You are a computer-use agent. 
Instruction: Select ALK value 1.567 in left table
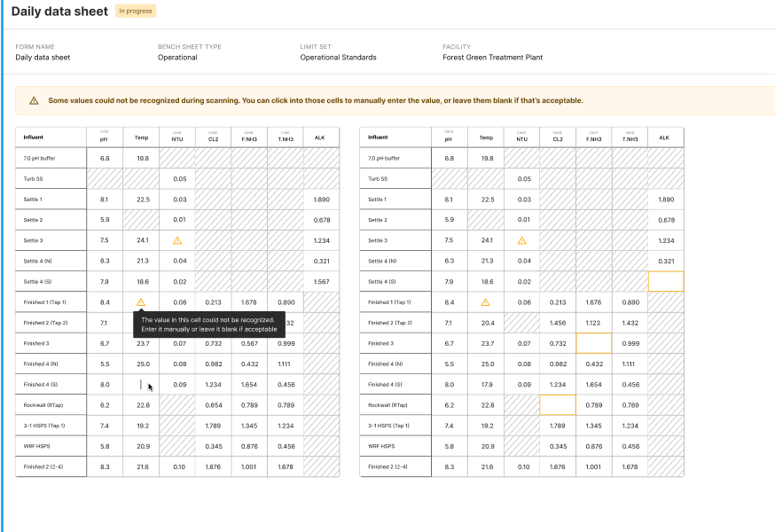click(x=321, y=282)
